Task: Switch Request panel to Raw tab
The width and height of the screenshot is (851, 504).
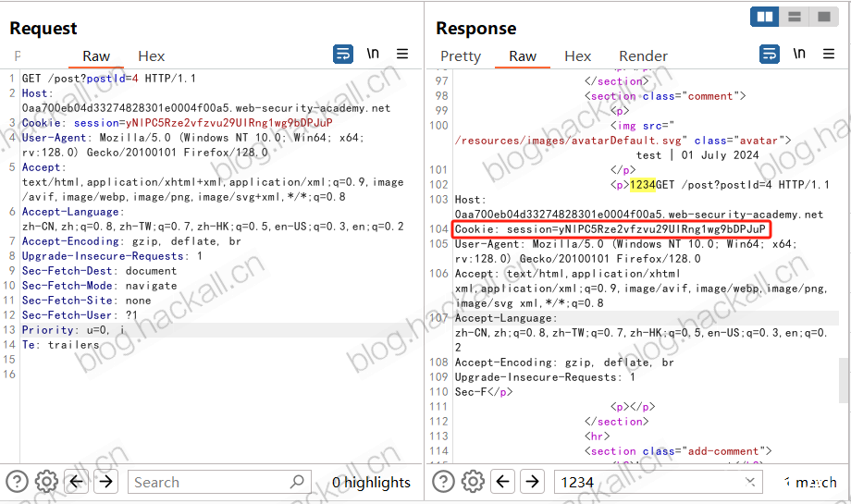Action: coord(96,56)
